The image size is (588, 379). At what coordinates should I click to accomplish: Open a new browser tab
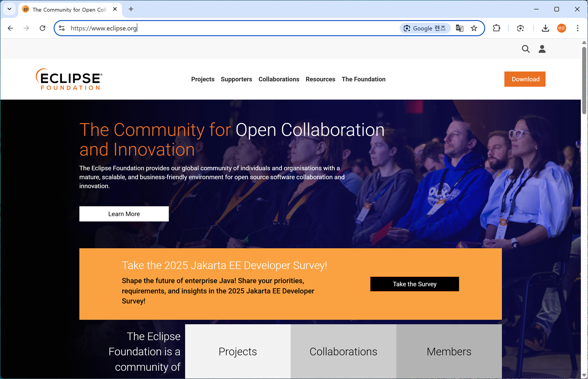(x=131, y=9)
